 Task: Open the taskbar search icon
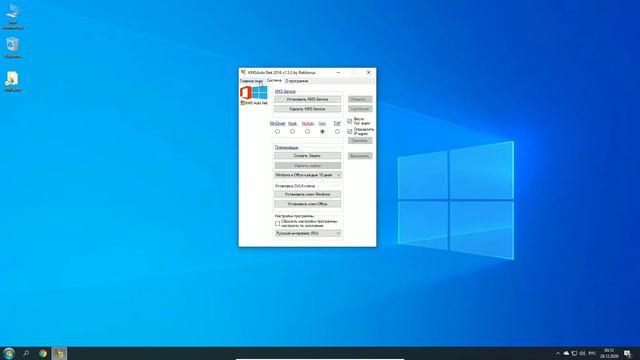coord(26,353)
